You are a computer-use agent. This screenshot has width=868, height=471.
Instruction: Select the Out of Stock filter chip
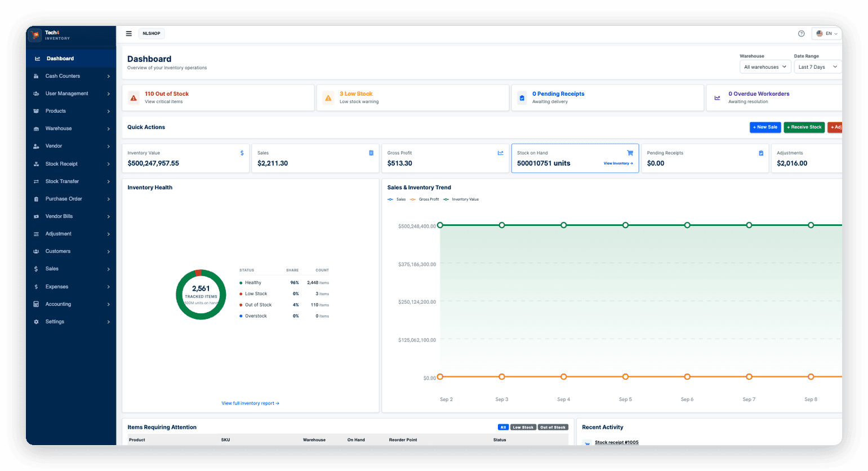553,427
